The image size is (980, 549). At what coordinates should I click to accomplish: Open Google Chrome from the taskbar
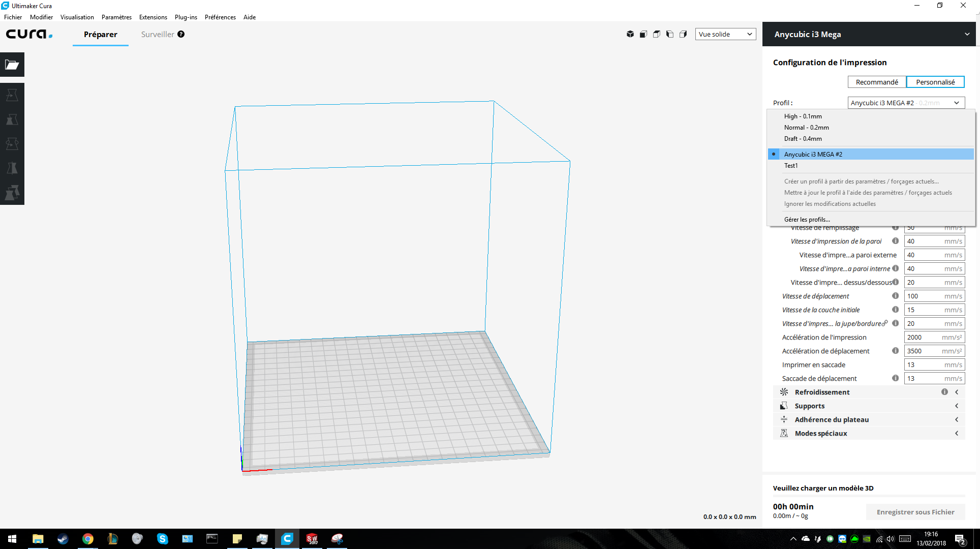click(x=87, y=539)
